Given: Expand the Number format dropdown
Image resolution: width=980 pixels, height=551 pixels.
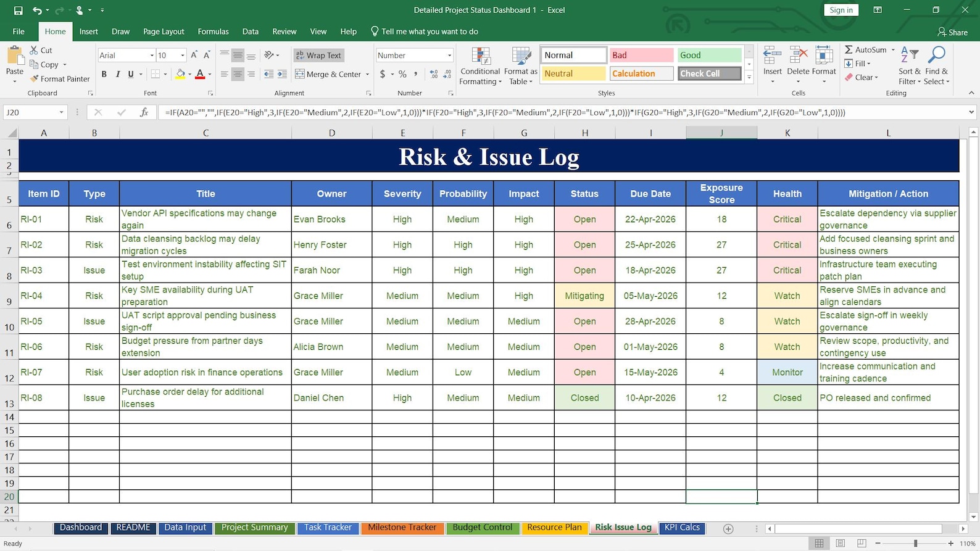Looking at the screenshot, I should point(449,56).
